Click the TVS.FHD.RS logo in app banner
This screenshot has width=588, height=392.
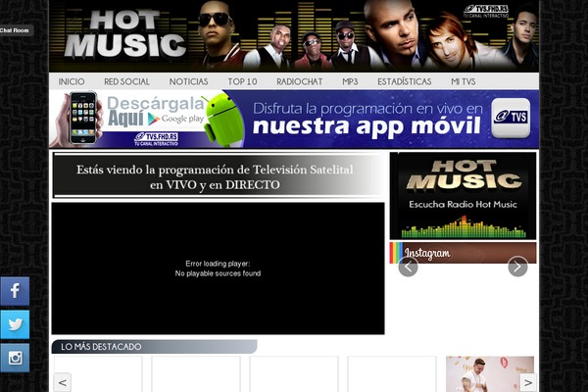(156, 139)
